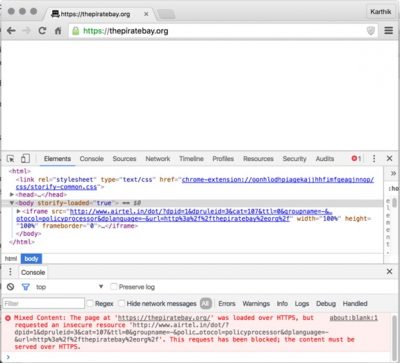Enable the Preserve log checkbox
The height and width of the screenshot is (363, 400).
pos(114,287)
